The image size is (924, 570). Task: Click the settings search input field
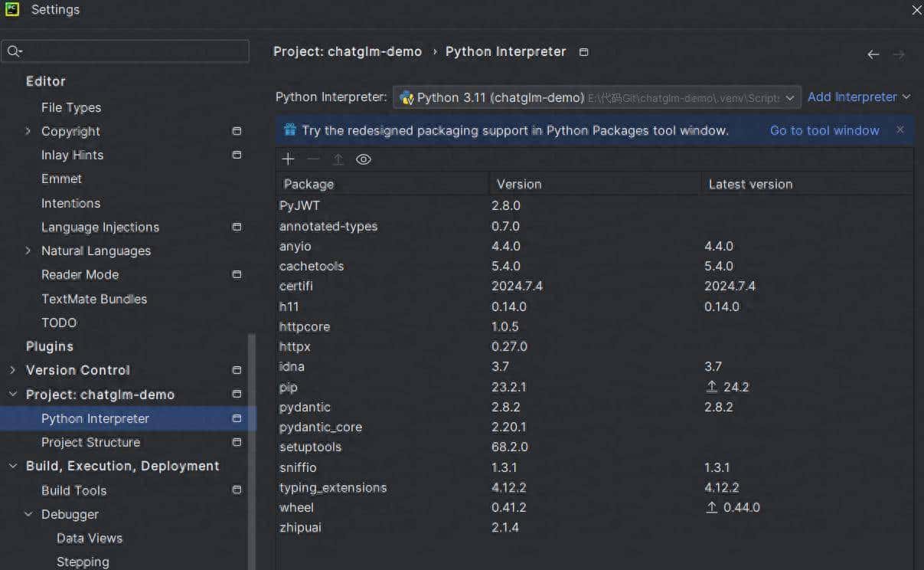[x=134, y=51]
